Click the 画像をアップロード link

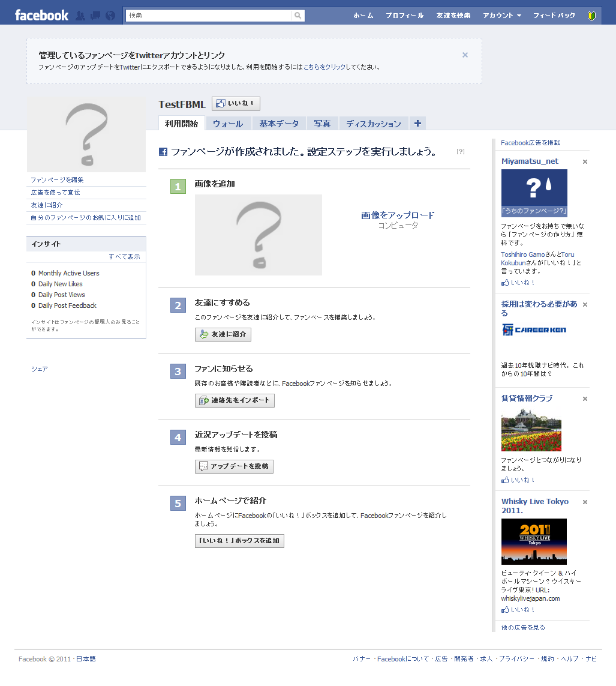click(398, 215)
